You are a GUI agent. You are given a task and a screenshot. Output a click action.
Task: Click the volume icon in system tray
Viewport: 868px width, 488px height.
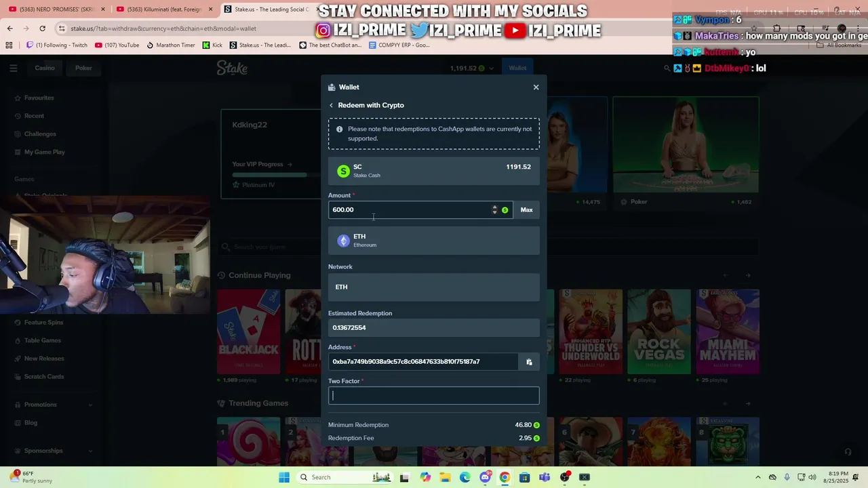click(x=812, y=477)
